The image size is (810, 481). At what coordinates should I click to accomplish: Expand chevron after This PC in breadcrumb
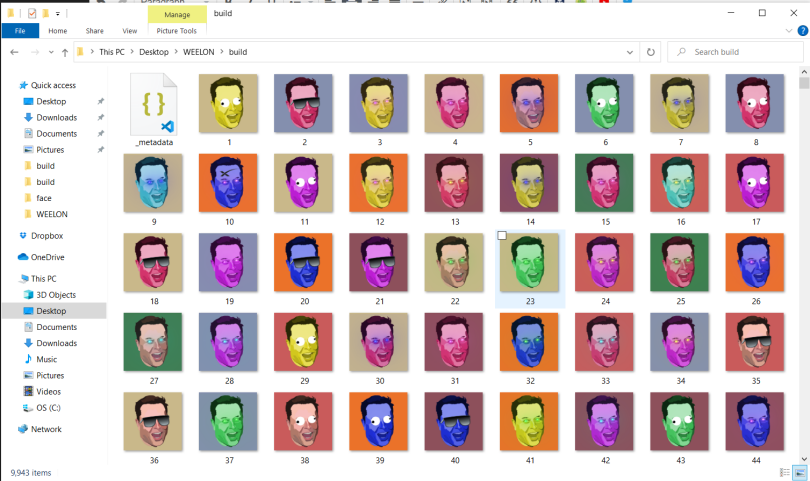click(132, 52)
